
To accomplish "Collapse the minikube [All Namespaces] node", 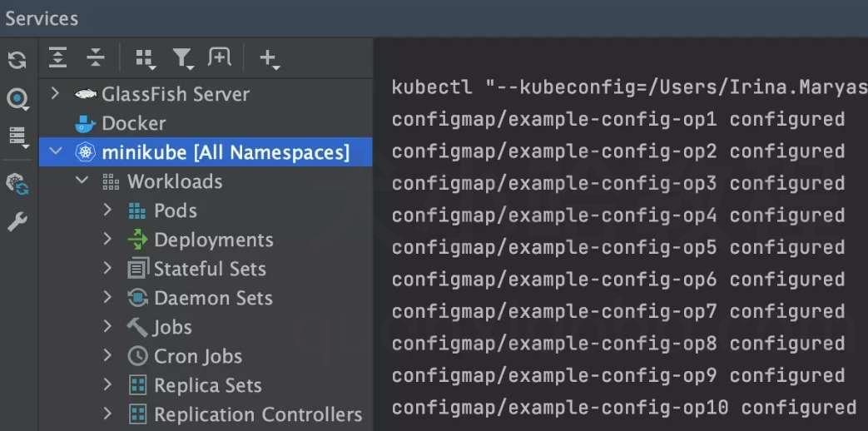I will [56, 151].
